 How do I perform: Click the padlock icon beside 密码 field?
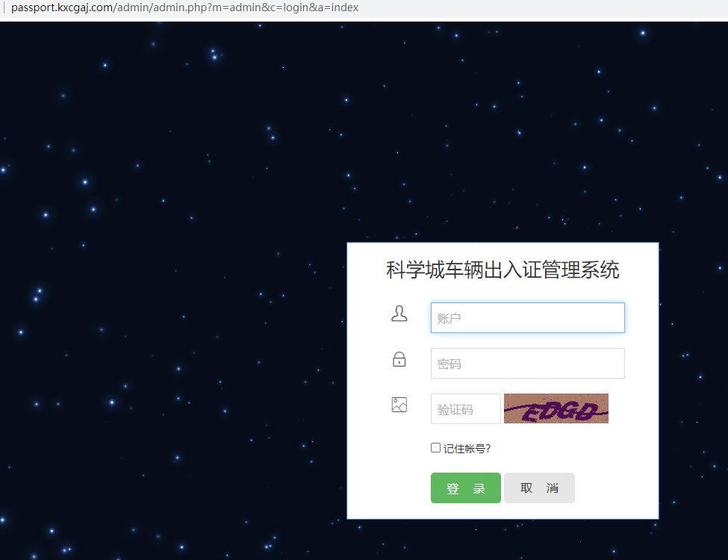[x=399, y=359]
